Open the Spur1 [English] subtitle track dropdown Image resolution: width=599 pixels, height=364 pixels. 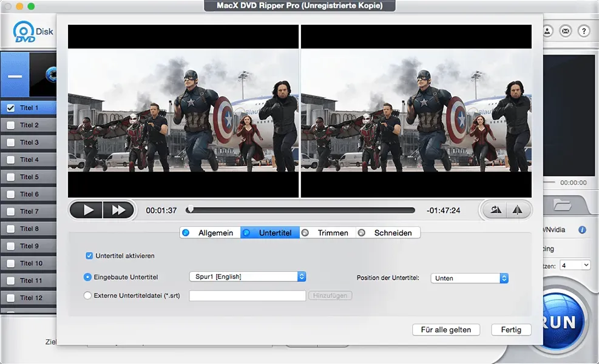248,277
